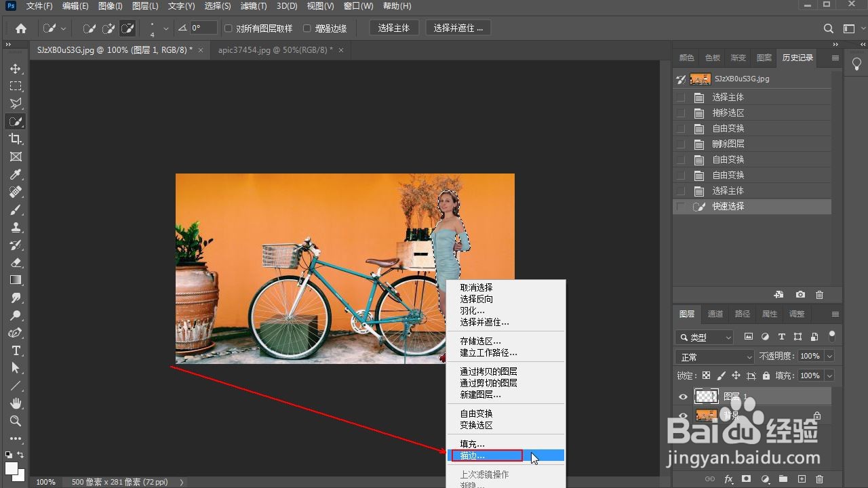Image resolution: width=868 pixels, height=488 pixels.
Task: Select the Zoom tool
Action: point(16,421)
